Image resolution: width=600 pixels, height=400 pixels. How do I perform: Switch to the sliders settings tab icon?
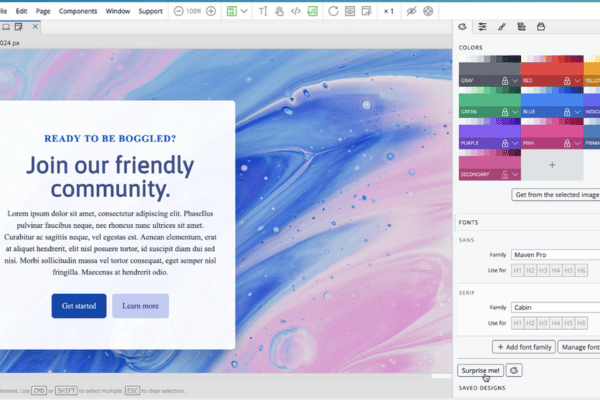pyautogui.click(x=482, y=26)
